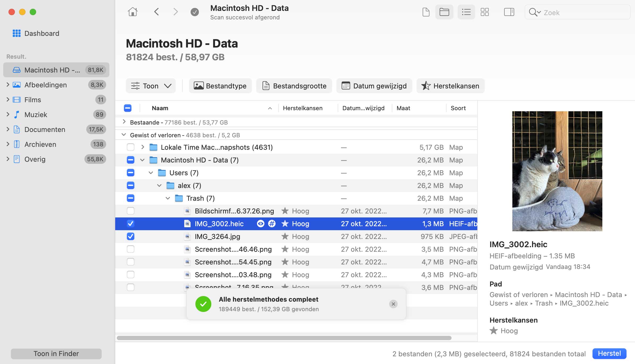Screen dimensions: 635x364
Task: Collapse the Users folder tree
Action: (x=151, y=173)
